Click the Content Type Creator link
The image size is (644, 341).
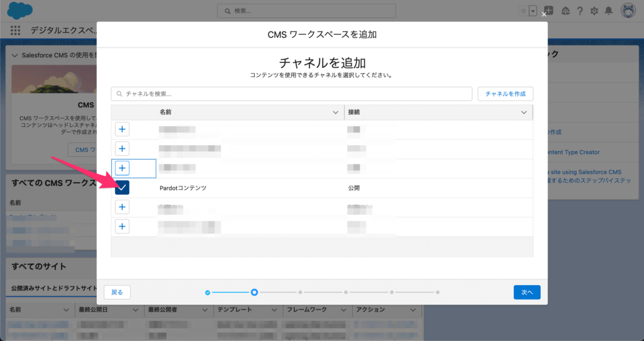click(x=574, y=152)
